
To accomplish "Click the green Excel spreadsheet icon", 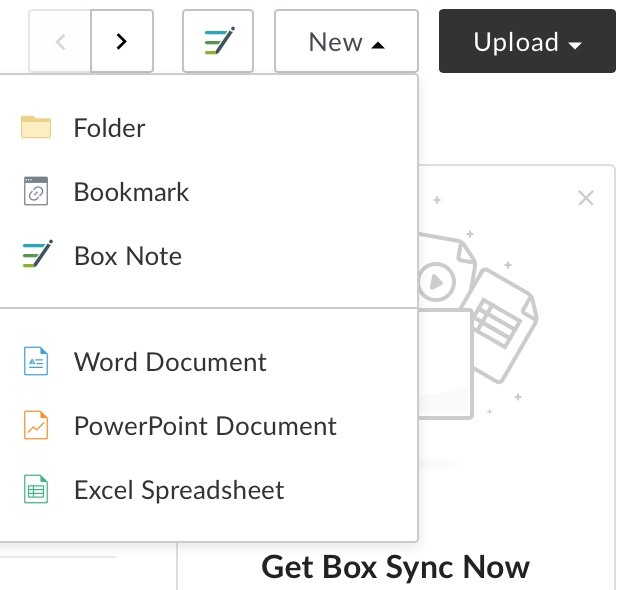I will click(36, 489).
